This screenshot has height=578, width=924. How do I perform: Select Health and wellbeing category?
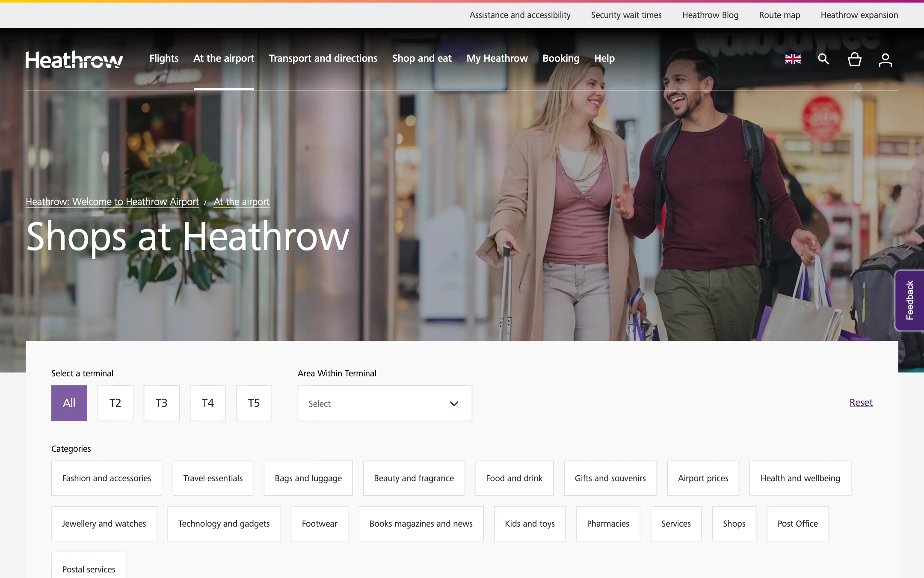(800, 478)
